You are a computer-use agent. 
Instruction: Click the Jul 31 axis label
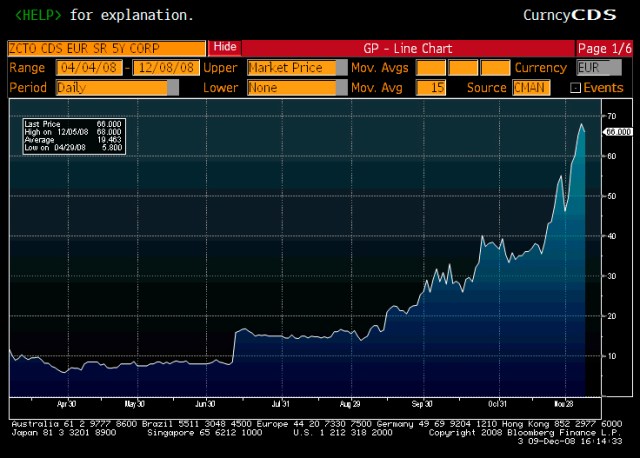(x=281, y=404)
